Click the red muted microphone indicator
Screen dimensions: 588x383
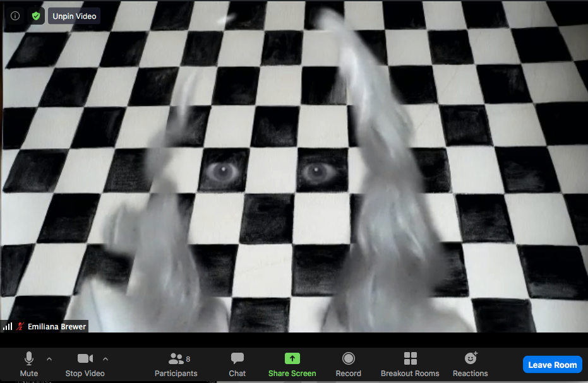click(x=20, y=327)
